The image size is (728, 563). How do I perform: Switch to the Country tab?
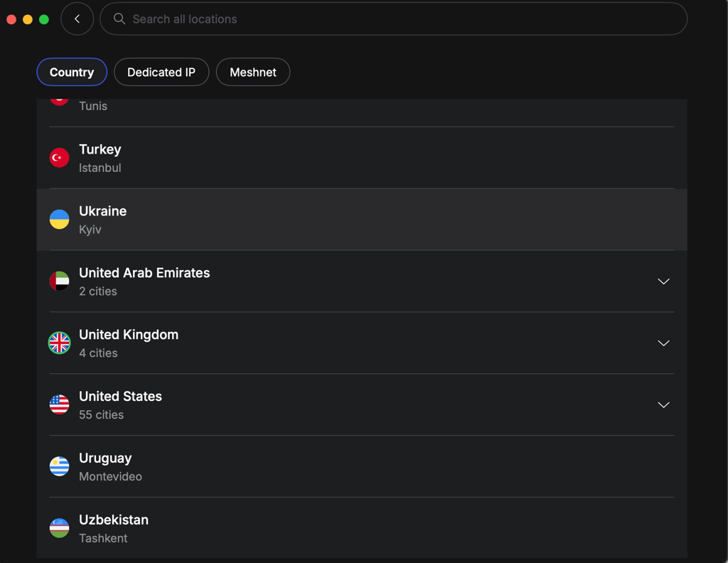[72, 72]
